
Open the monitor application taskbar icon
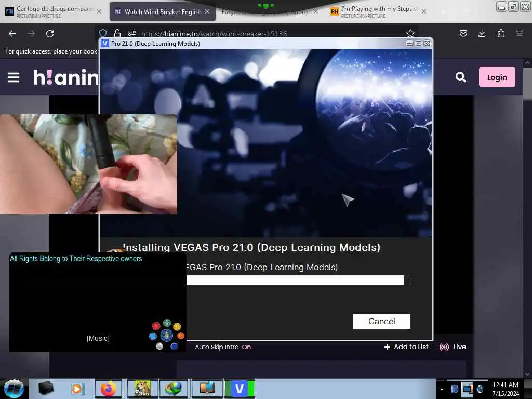click(x=207, y=389)
